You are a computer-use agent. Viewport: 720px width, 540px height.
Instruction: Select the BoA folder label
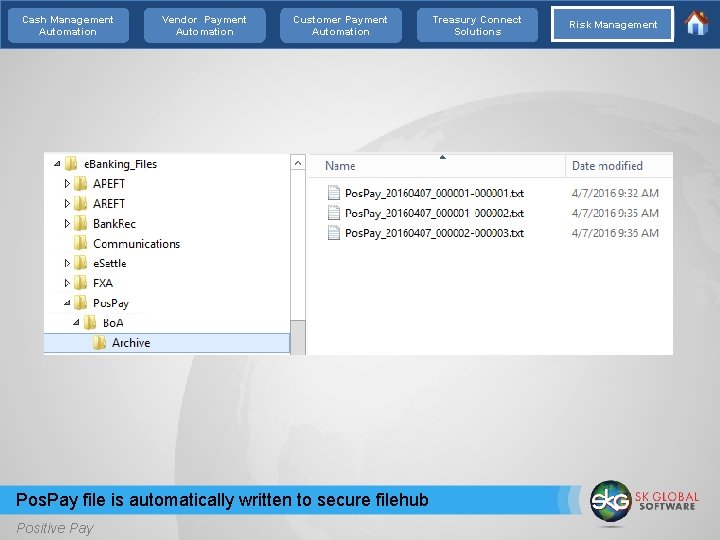tap(113, 323)
